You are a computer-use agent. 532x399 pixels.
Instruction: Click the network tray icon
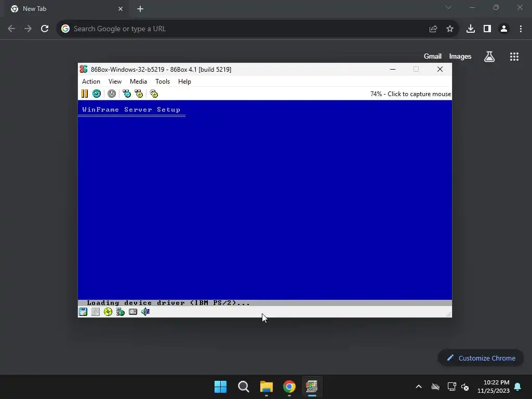[x=451, y=387]
